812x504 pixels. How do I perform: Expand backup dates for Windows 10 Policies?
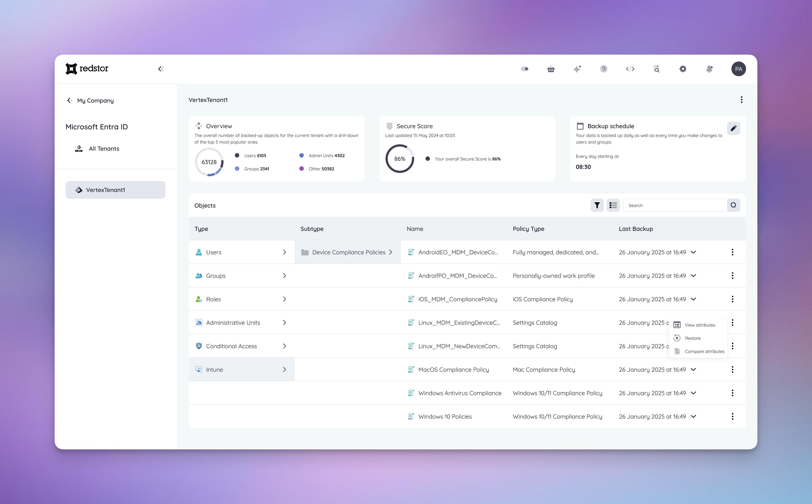(693, 417)
